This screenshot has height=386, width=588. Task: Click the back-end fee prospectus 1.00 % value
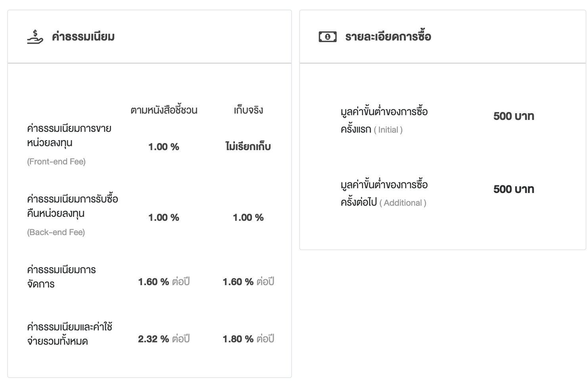[164, 218]
